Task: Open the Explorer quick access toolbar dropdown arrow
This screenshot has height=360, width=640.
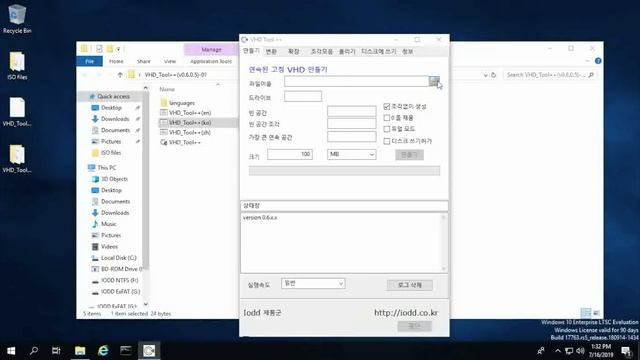Action: pyautogui.click(x=118, y=49)
